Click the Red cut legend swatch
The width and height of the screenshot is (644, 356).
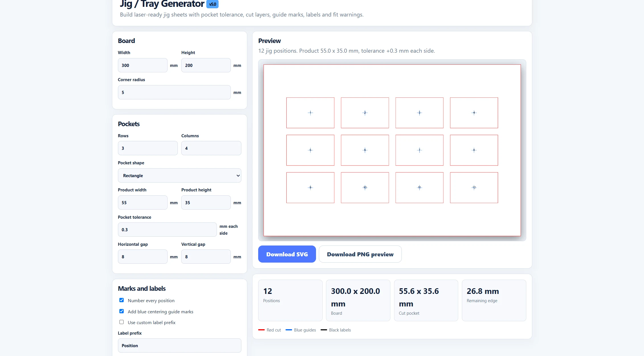click(261, 330)
